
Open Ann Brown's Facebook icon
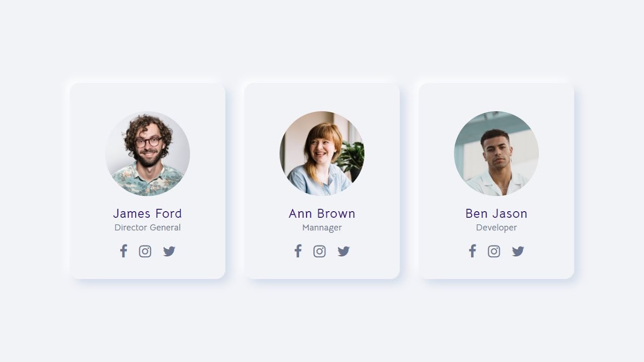(x=298, y=251)
